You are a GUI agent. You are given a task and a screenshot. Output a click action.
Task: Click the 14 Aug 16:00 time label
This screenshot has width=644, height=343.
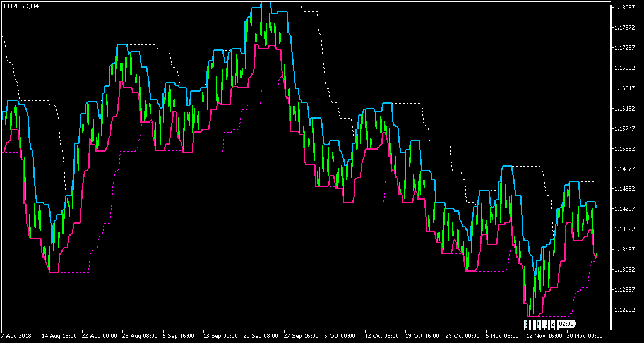[59, 335]
